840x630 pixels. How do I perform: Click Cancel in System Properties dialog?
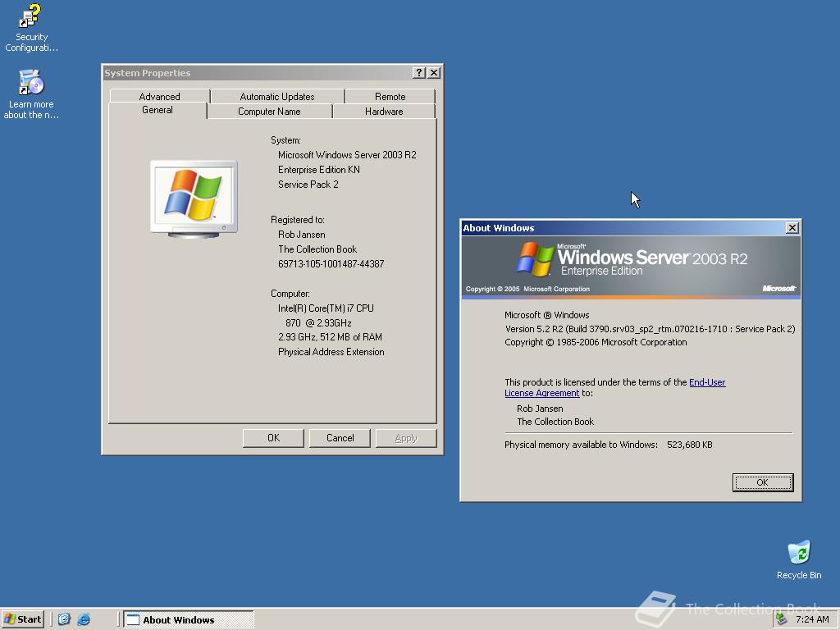click(x=340, y=438)
